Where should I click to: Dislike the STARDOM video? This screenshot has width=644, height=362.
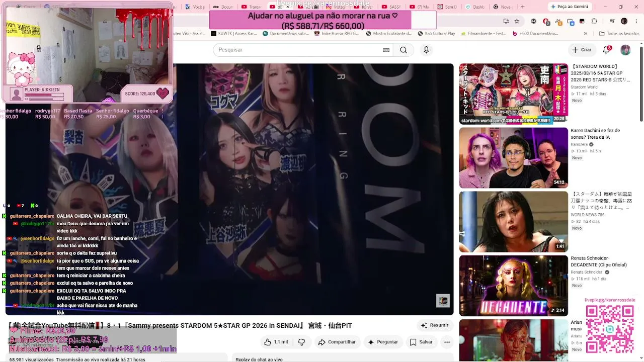pyautogui.click(x=301, y=342)
